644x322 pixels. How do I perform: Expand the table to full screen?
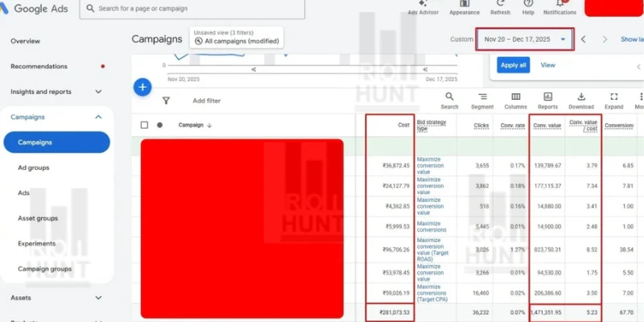click(614, 101)
